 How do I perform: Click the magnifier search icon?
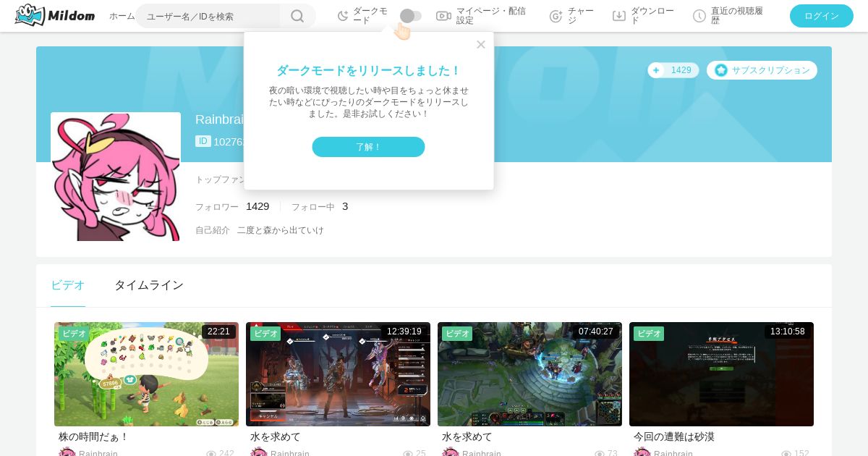pos(297,16)
